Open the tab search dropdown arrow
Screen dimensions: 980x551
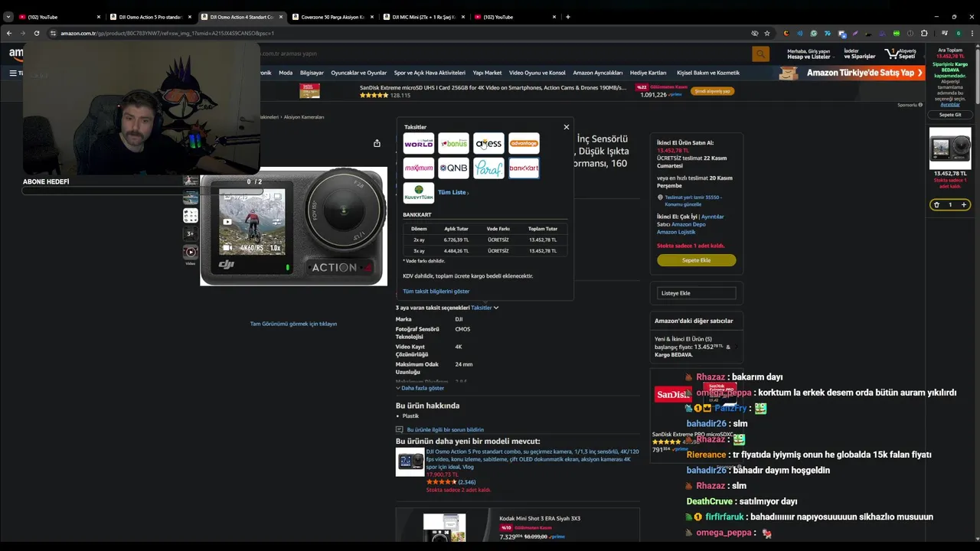[8, 17]
